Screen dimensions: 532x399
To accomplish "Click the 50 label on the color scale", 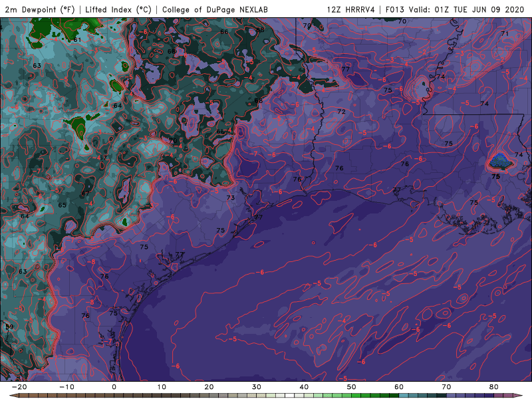I will click(352, 387).
